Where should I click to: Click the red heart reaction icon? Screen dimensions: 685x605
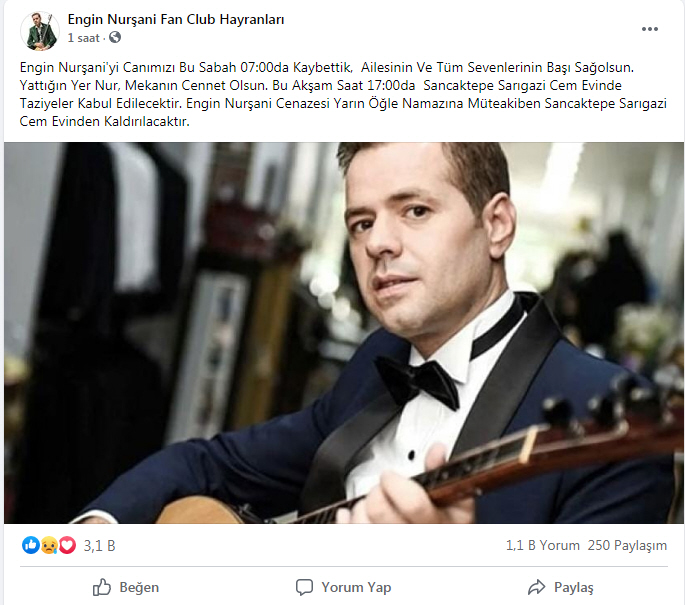click(x=67, y=545)
